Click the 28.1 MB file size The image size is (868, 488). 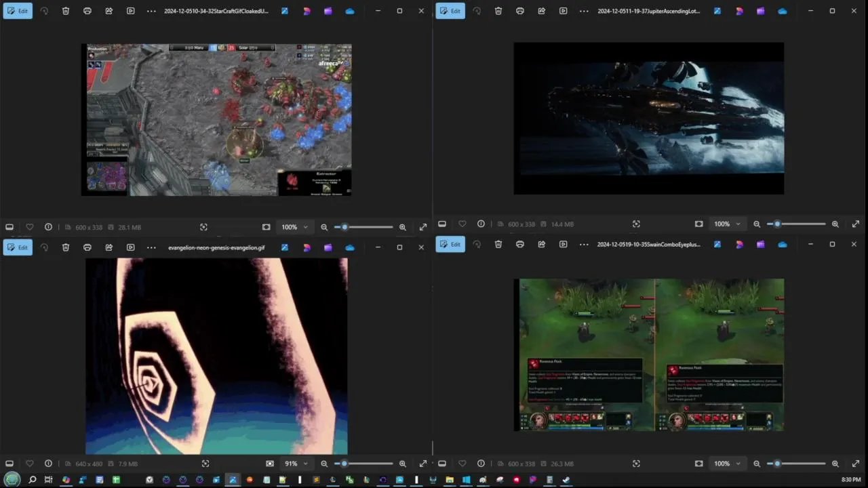coord(130,227)
